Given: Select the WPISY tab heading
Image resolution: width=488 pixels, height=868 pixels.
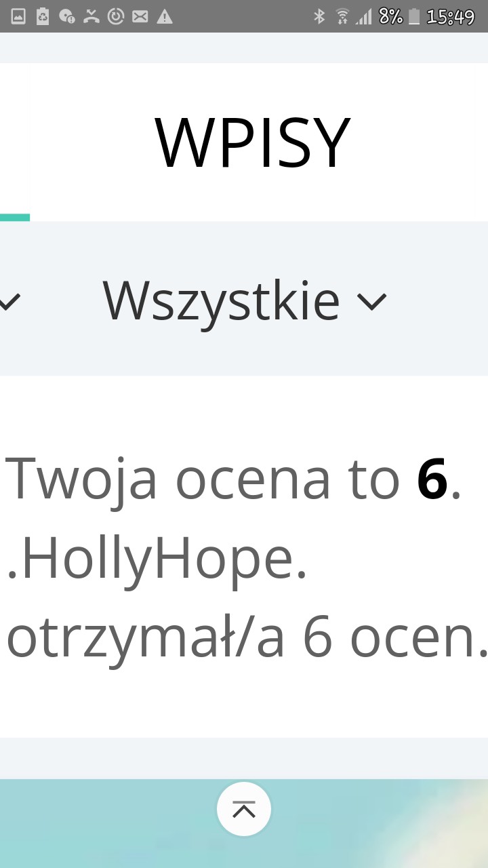Looking at the screenshot, I should (252, 142).
